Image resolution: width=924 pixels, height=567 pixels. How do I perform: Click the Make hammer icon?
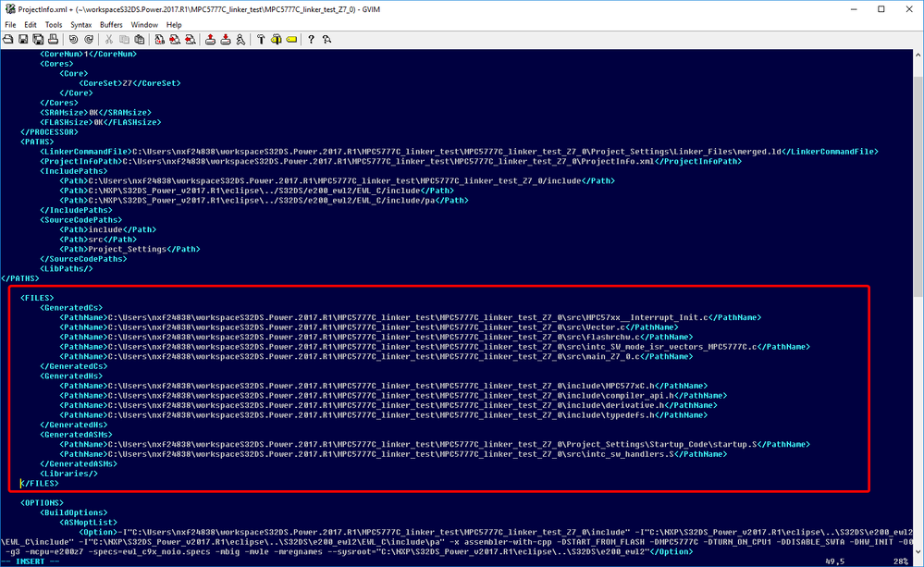tap(261, 40)
